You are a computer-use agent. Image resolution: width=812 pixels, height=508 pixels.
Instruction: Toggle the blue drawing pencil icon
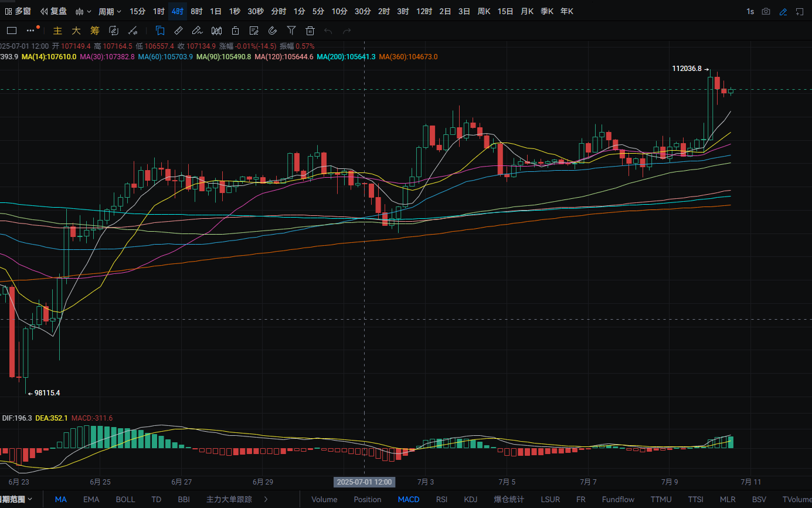[x=783, y=11]
